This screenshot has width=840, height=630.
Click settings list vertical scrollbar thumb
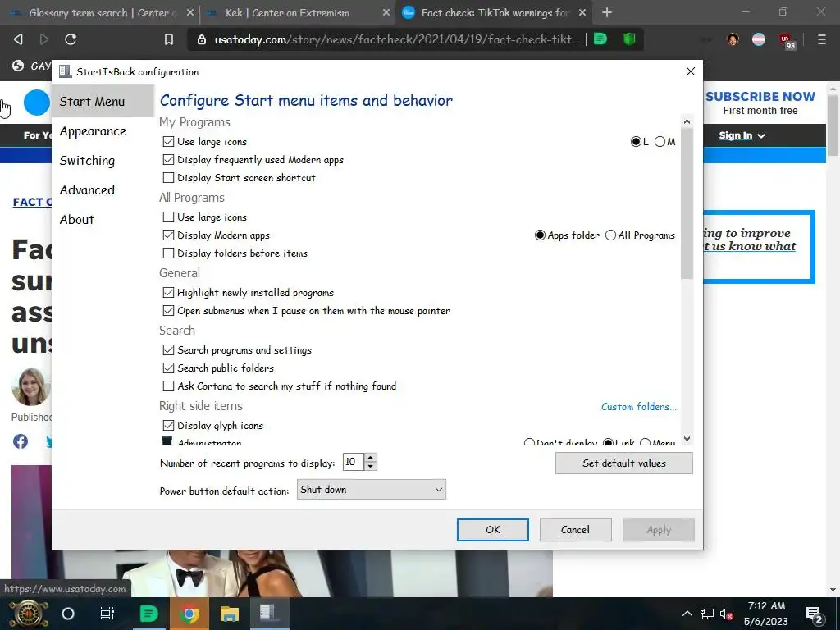tap(687, 203)
